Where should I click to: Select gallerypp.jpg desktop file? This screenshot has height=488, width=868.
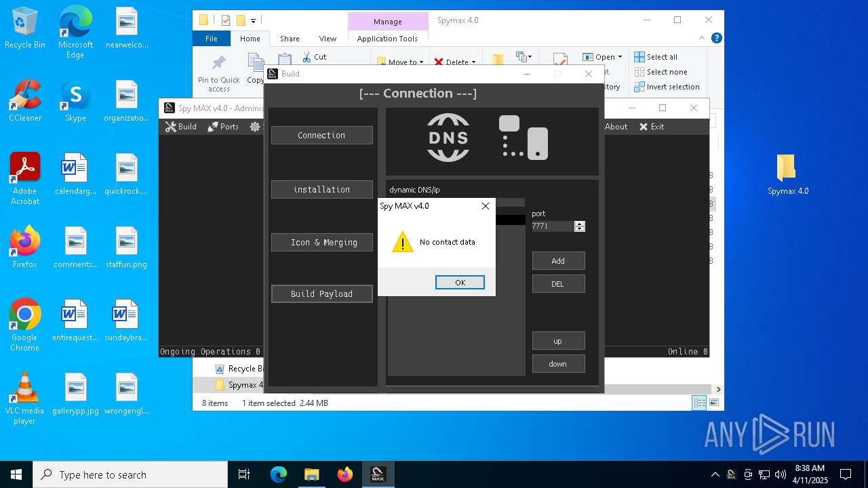(76, 394)
